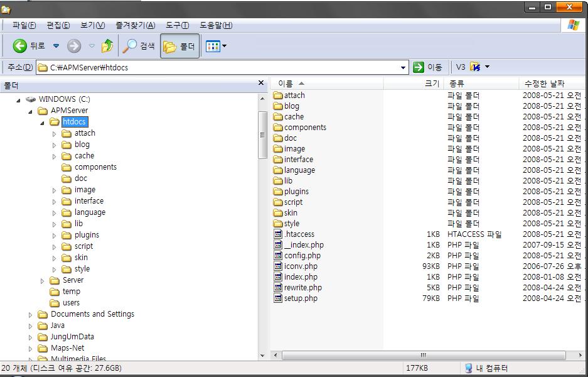Select components folder in tree
588x377 pixels.
tap(95, 167)
